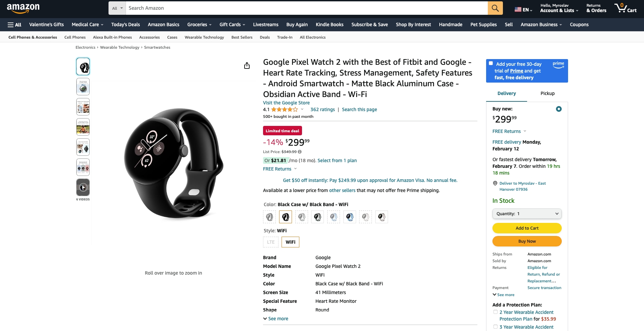Click the share icon above product image
This screenshot has height=331, width=644.
pos(247,65)
